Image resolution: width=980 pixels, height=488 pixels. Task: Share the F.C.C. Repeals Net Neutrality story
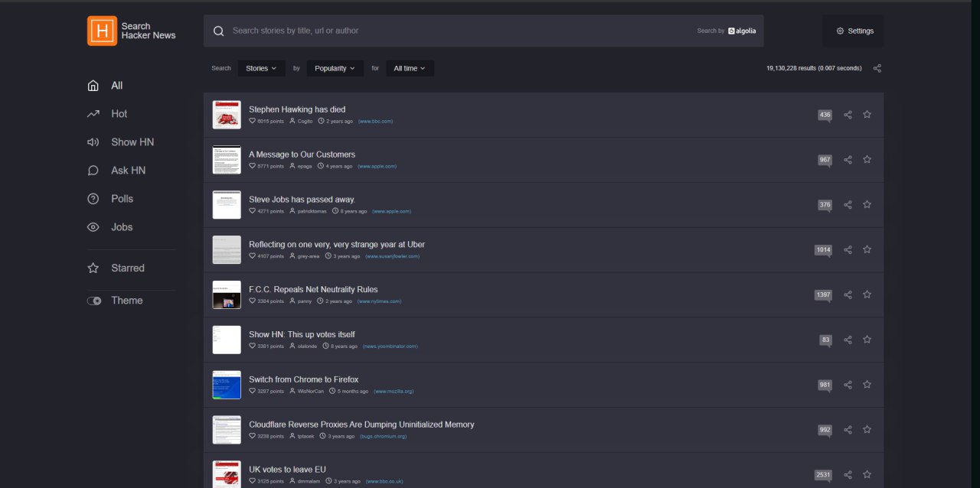[848, 294]
